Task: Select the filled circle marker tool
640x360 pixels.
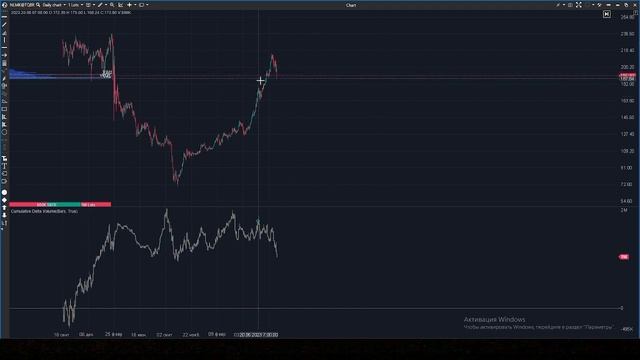Action: 4,192
